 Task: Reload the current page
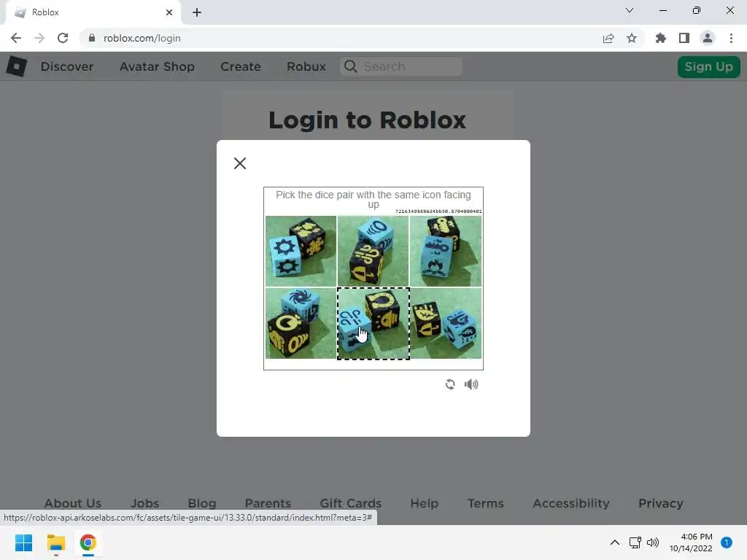click(x=63, y=38)
